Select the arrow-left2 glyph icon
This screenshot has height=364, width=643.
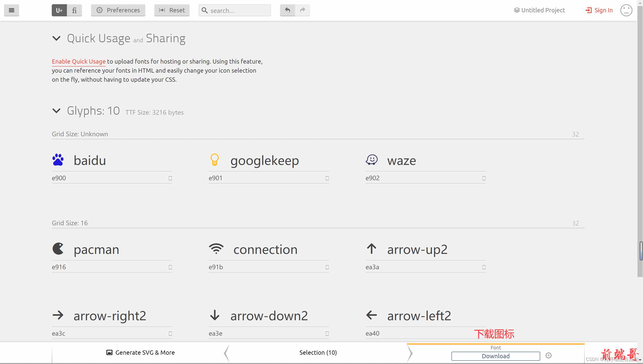coord(372,315)
